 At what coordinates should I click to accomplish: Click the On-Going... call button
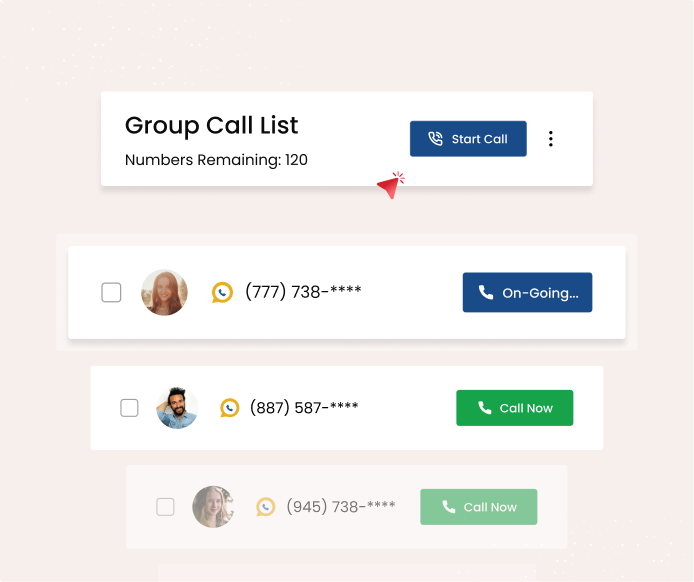click(527, 292)
